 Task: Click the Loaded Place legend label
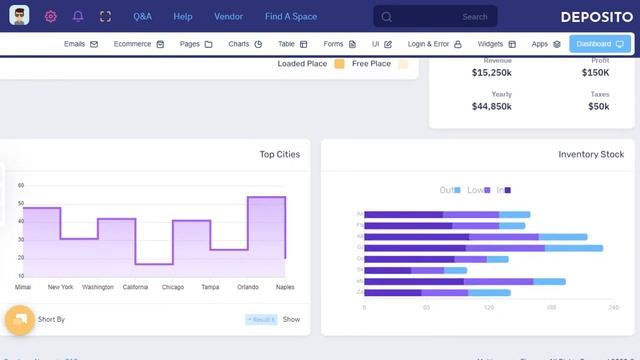point(302,64)
